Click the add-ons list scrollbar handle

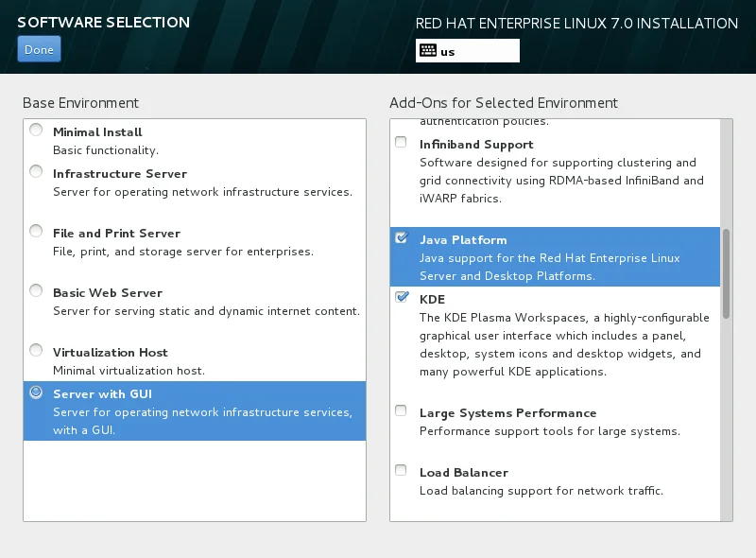point(726,272)
